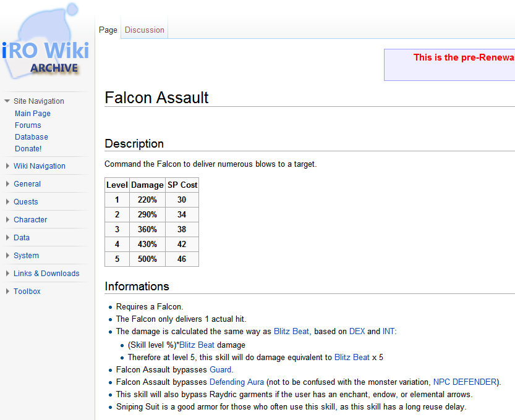Expand the Character sidebar section
The width and height of the screenshot is (515, 420).
[x=30, y=220]
